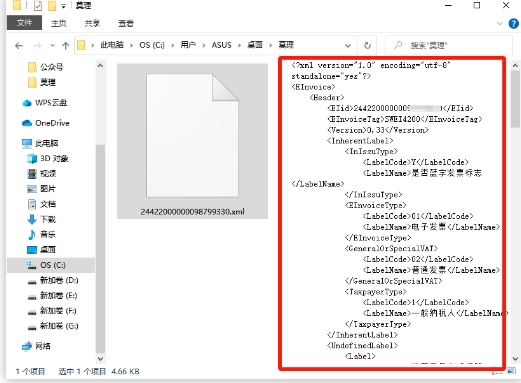Click OS (C:) in the address path

click(x=152, y=45)
